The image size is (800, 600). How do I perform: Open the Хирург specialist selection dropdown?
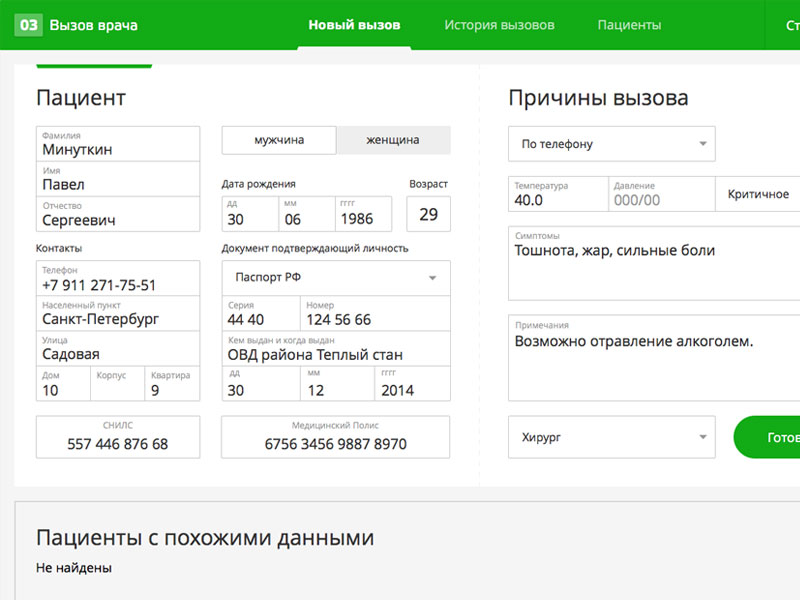pos(611,437)
